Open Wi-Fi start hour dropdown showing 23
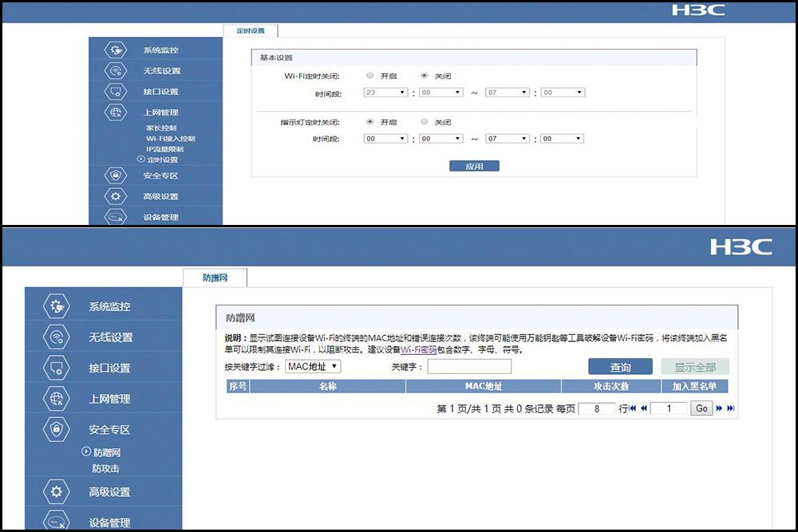798x532 pixels. (x=385, y=92)
